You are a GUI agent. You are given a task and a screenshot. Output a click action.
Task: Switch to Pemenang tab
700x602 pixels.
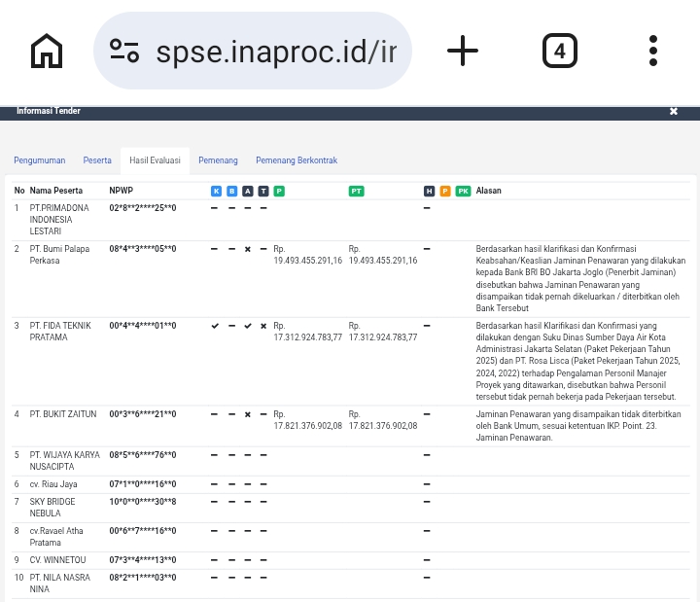[218, 160]
